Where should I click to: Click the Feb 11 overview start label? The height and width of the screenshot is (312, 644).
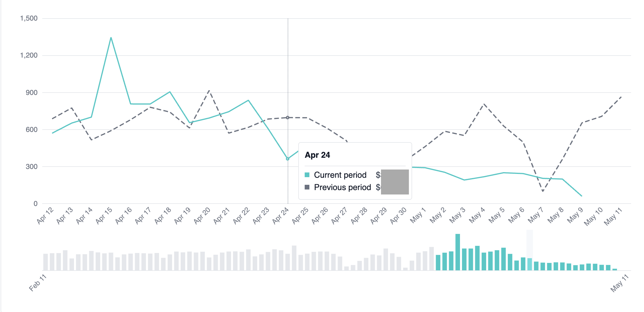(x=38, y=283)
